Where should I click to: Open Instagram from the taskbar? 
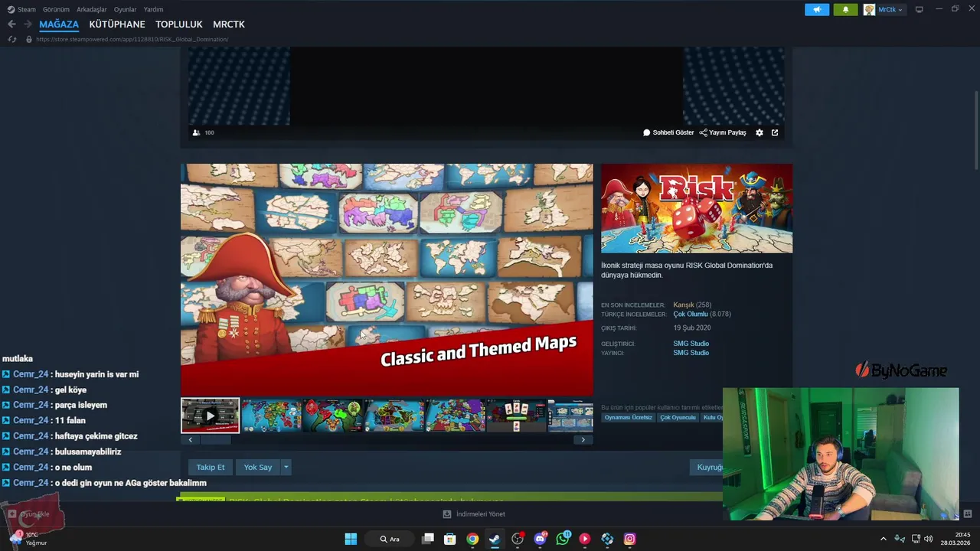coord(629,539)
